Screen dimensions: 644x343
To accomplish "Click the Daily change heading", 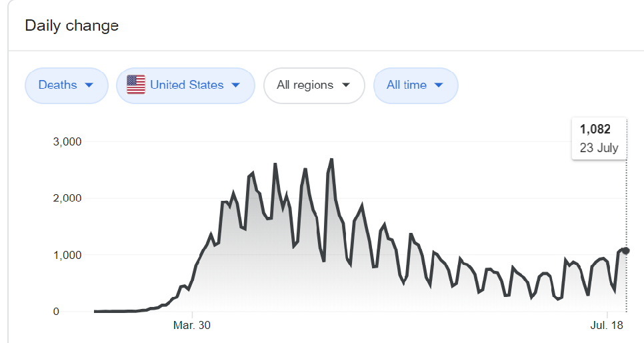I will tap(71, 26).
